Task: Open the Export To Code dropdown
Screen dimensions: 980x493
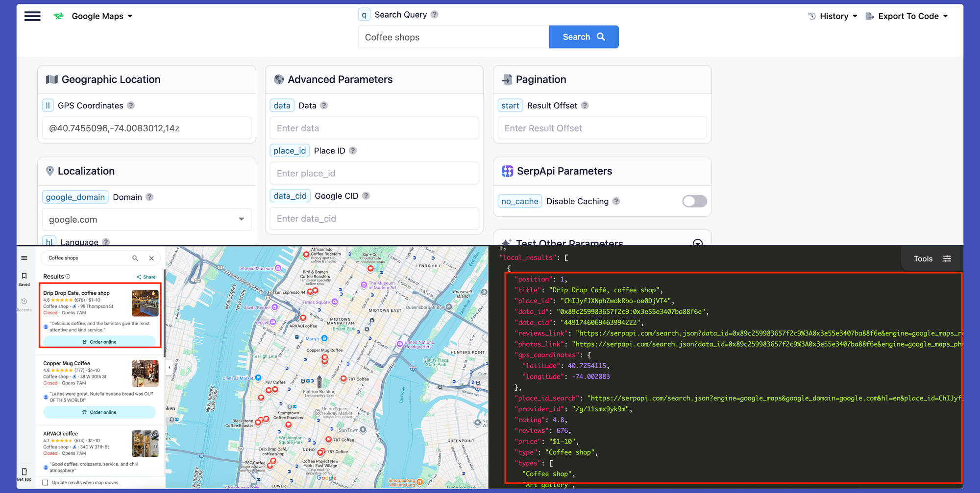Action: [x=913, y=16]
